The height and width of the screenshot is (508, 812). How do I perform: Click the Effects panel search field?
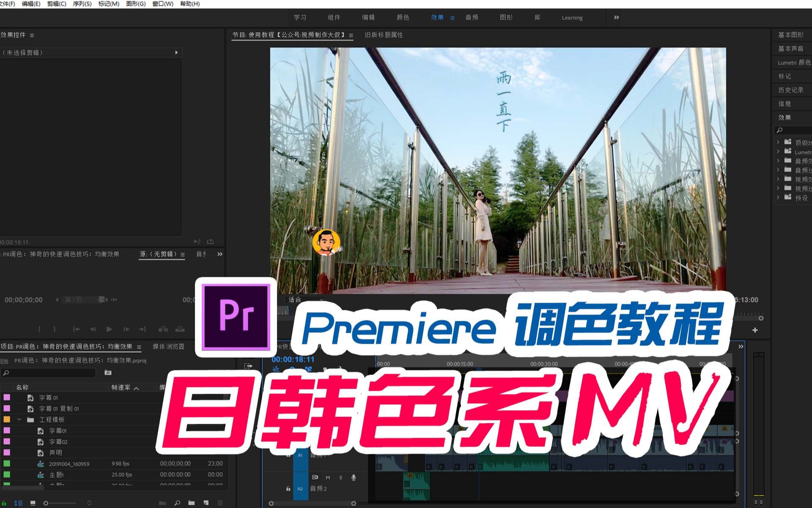point(793,130)
